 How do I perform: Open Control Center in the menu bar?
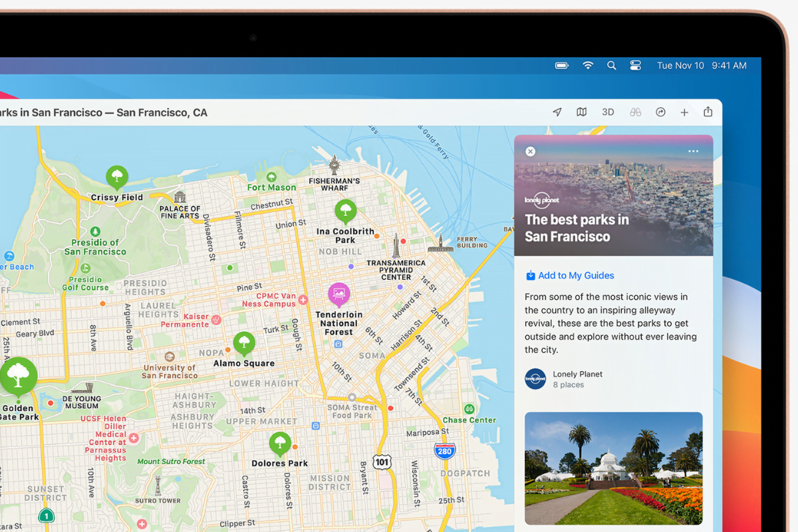click(x=635, y=65)
